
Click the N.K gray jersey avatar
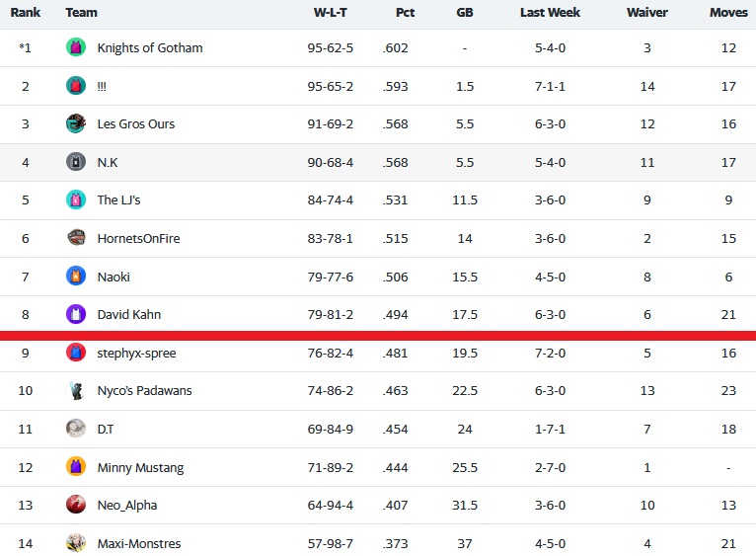click(76, 162)
